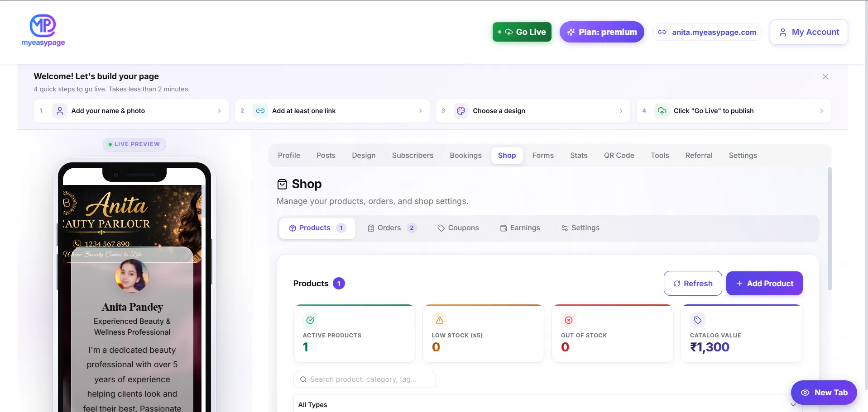Click the sparkle icon in Plan button
This screenshot has width=868, height=412.
(x=571, y=32)
